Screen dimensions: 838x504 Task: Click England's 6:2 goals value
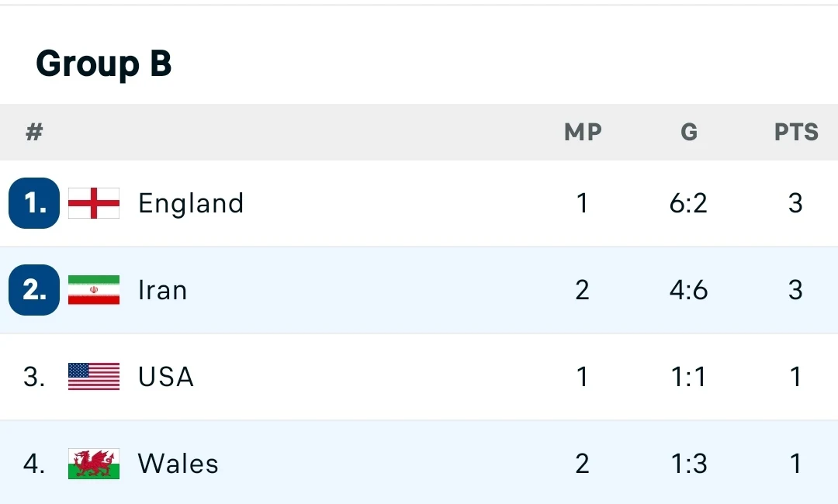tap(688, 203)
